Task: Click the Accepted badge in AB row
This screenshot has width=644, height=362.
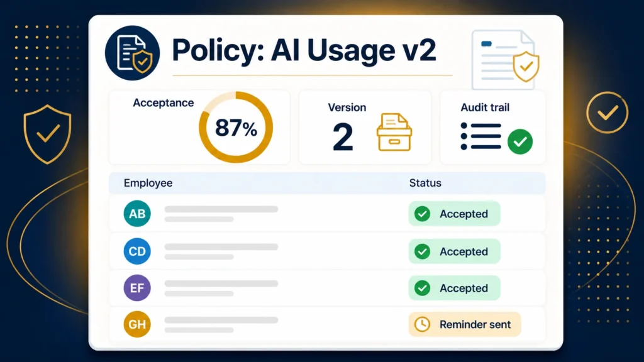Action: coord(454,214)
